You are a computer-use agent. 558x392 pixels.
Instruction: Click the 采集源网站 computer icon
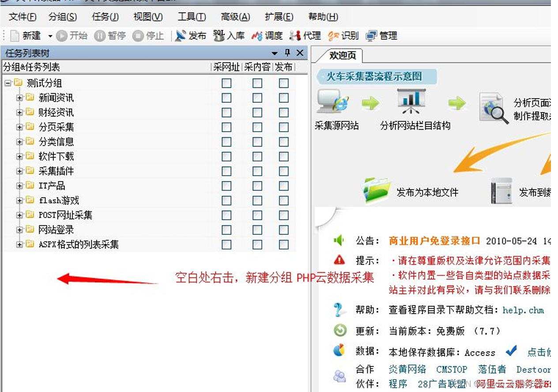(x=332, y=102)
